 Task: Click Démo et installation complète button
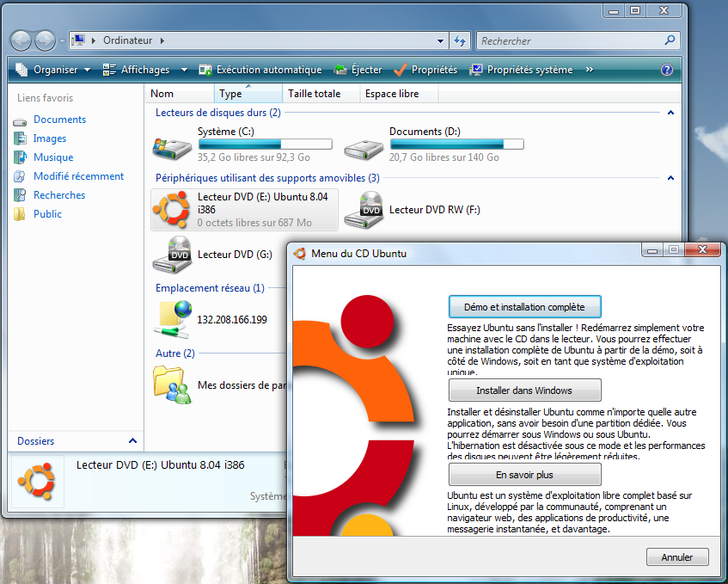[x=524, y=307]
